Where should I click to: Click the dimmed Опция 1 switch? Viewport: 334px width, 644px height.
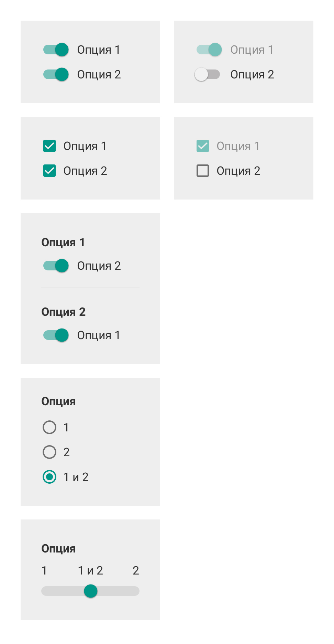209,50
